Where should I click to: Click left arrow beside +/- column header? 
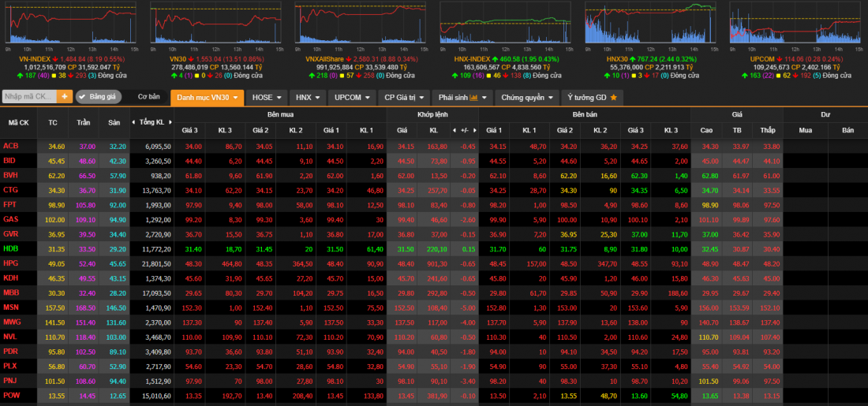click(x=455, y=130)
